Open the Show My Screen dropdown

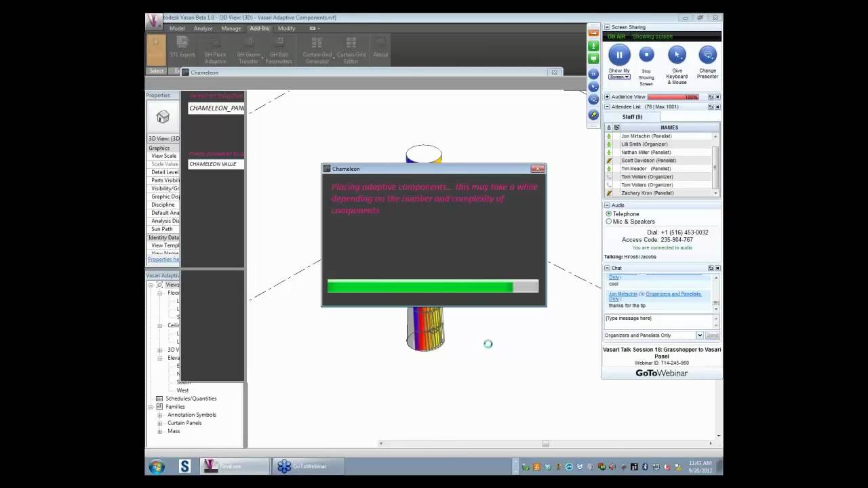(619, 77)
